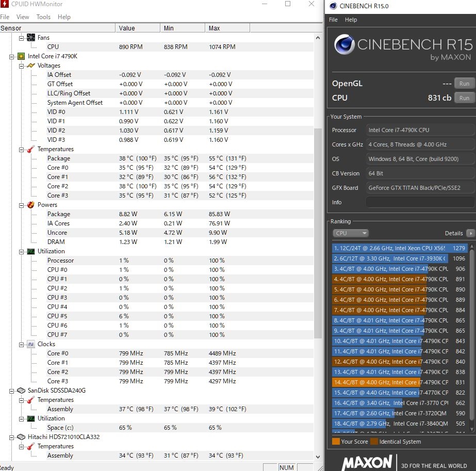Screen dimensions: 476x471
Task: Click the HWMonitor scrollbar down arrow
Action: pos(318,457)
